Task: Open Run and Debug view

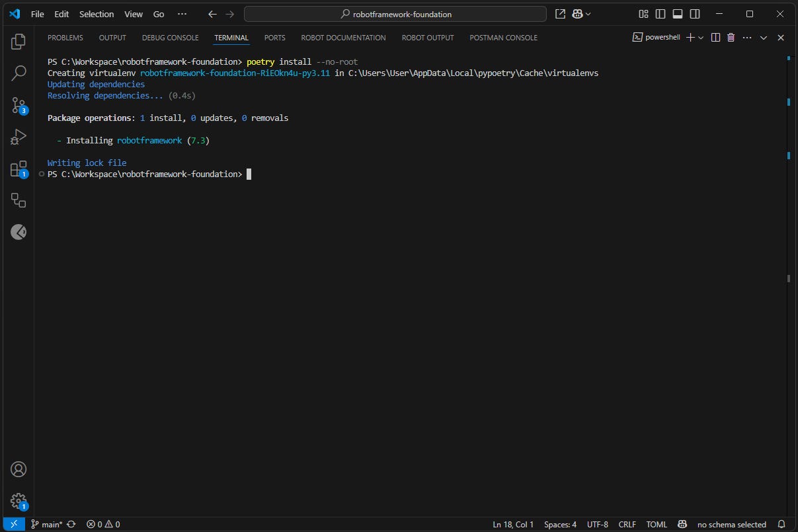Action: tap(19, 137)
